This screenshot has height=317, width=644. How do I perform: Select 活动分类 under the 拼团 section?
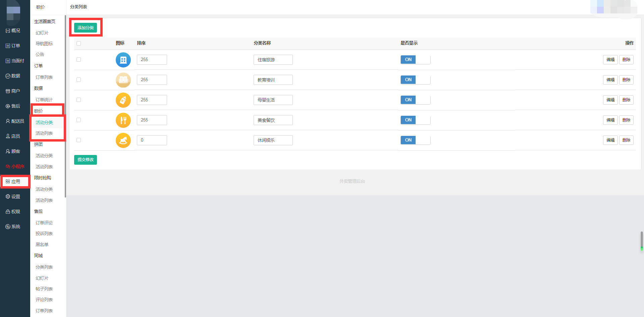[44, 156]
